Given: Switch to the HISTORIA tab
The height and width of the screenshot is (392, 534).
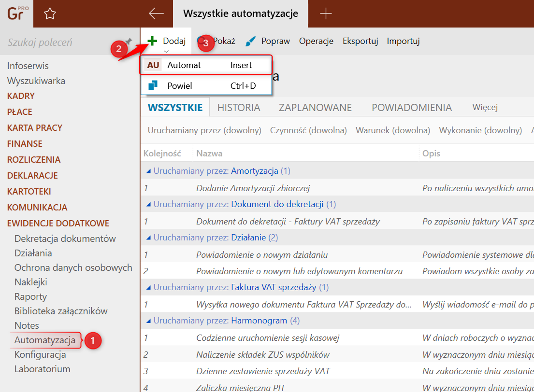Looking at the screenshot, I should [x=239, y=107].
